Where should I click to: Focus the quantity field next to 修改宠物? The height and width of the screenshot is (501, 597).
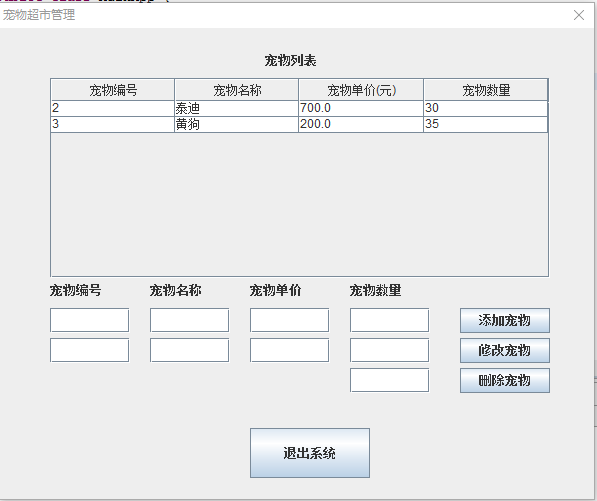pyautogui.click(x=389, y=350)
